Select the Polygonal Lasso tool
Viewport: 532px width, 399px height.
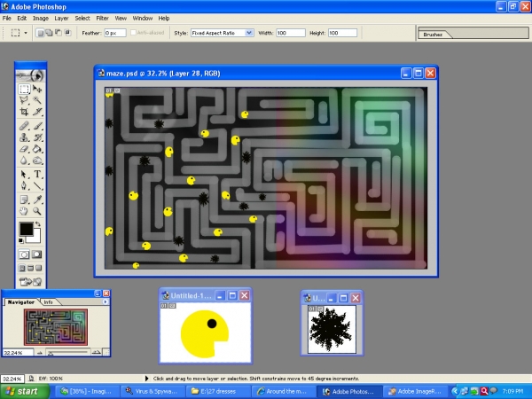pyautogui.click(x=24, y=100)
